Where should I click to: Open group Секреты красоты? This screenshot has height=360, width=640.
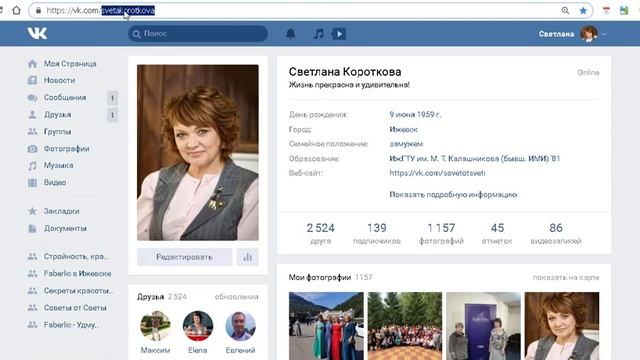tap(78, 291)
